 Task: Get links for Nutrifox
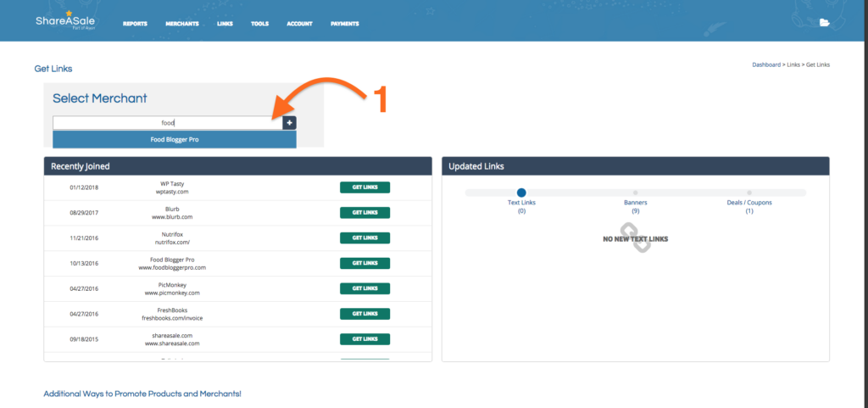tap(364, 238)
